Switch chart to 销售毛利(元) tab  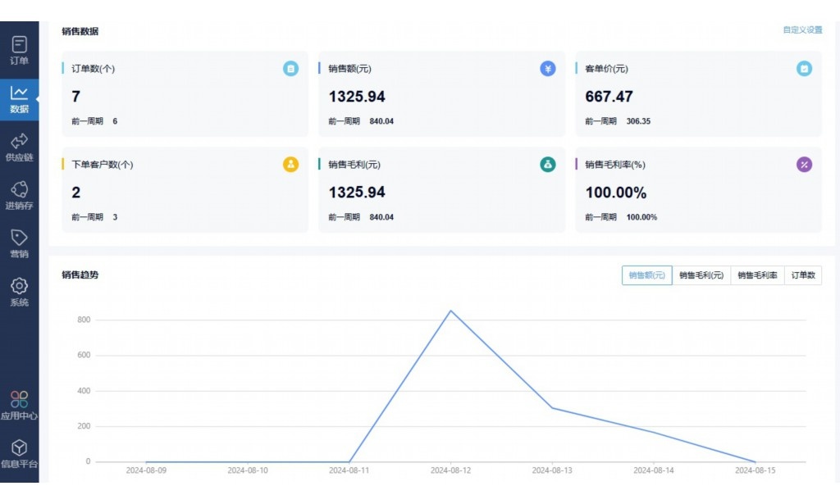(701, 276)
